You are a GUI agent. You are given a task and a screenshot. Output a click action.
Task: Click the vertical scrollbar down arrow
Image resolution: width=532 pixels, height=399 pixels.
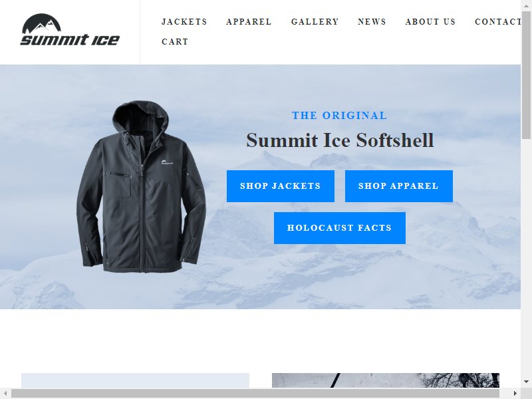[526, 381]
